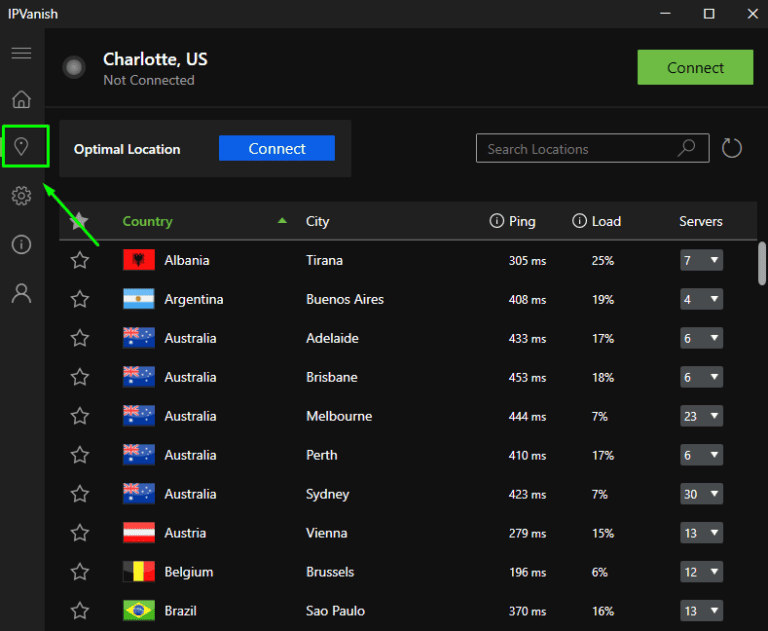Viewport: 768px width, 631px height.
Task: Go to the Home sidebar icon
Action: pos(21,99)
